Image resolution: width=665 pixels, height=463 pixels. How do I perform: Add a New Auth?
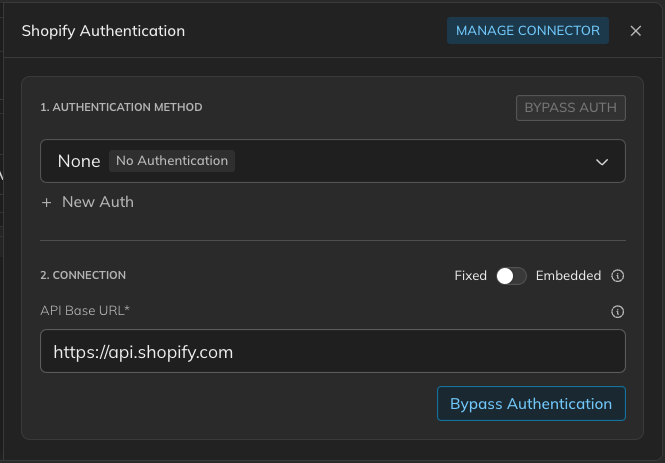(87, 202)
